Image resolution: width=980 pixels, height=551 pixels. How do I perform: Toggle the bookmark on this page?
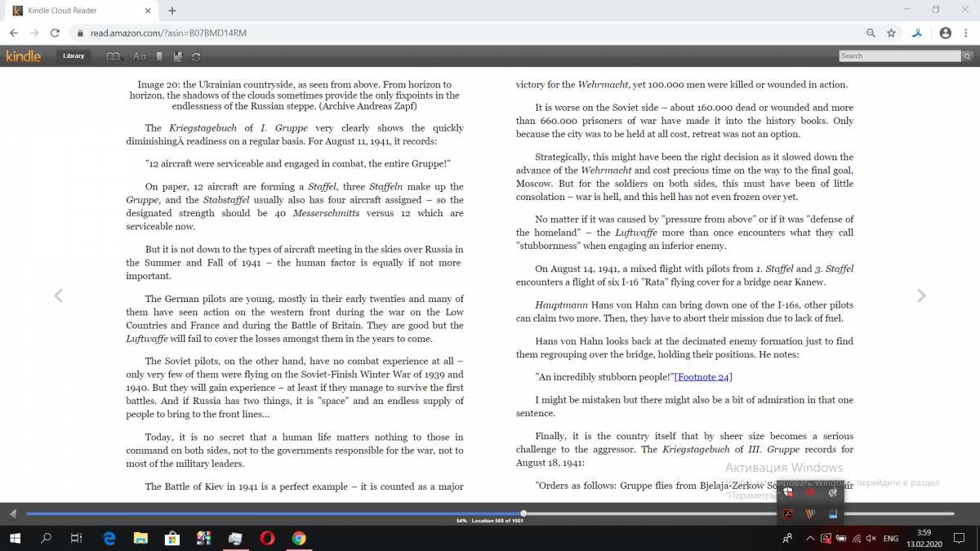click(x=160, y=56)
